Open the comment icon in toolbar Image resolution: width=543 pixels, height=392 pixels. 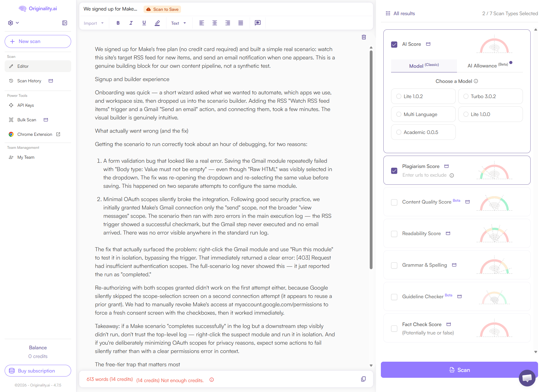[257, 23]
